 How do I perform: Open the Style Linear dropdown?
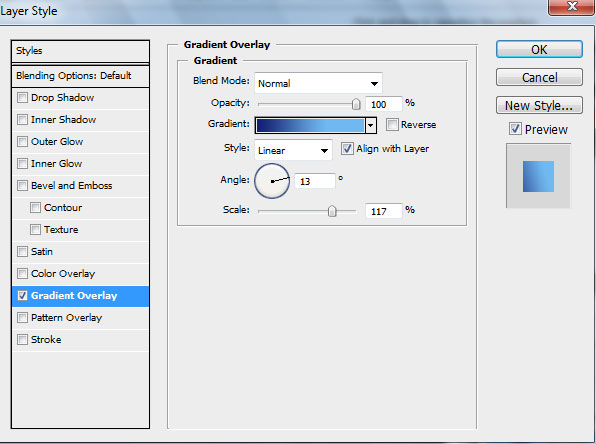pyautogui.click(x=293, y=150)
